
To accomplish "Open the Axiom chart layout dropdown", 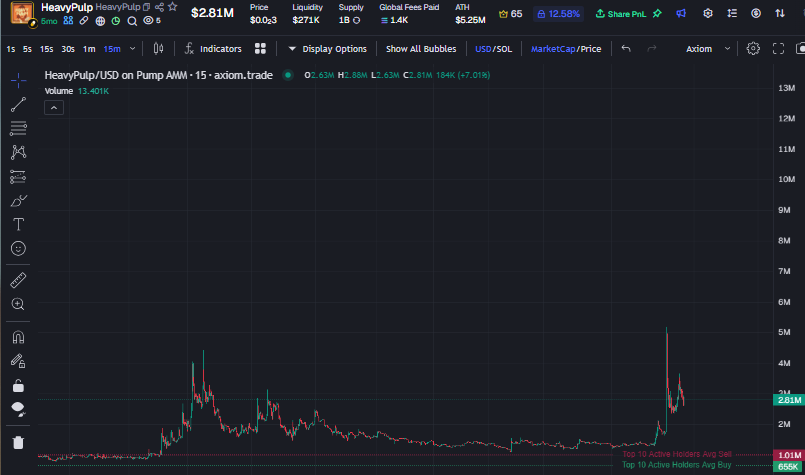I will coord(707,49).
